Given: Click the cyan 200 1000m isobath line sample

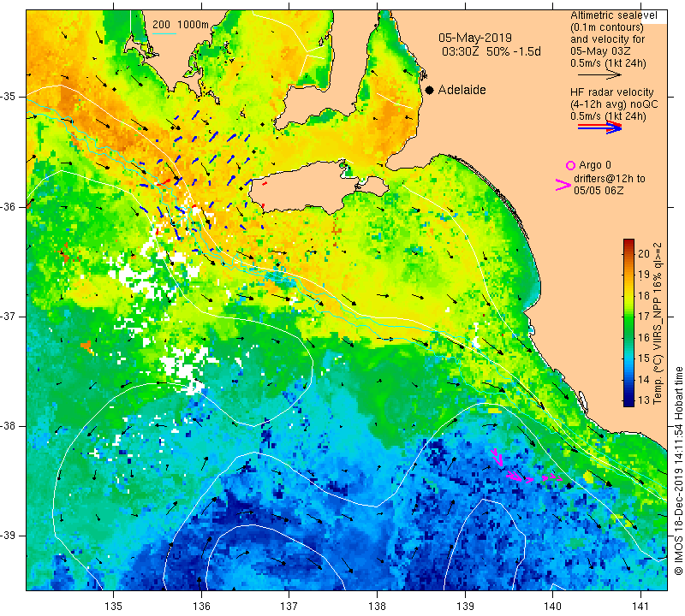Looking at the screenshot, I should coord(164,33).
